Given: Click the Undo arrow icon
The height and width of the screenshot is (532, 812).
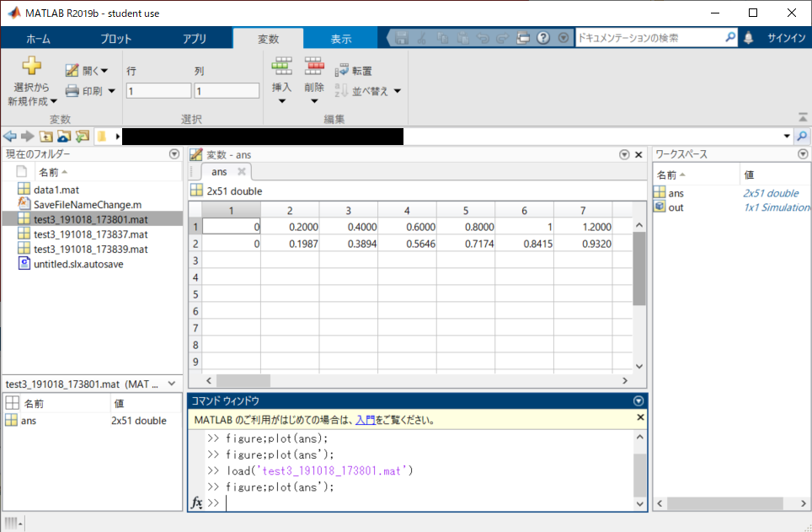Looking at the screenshot, I should pos(483,38).
